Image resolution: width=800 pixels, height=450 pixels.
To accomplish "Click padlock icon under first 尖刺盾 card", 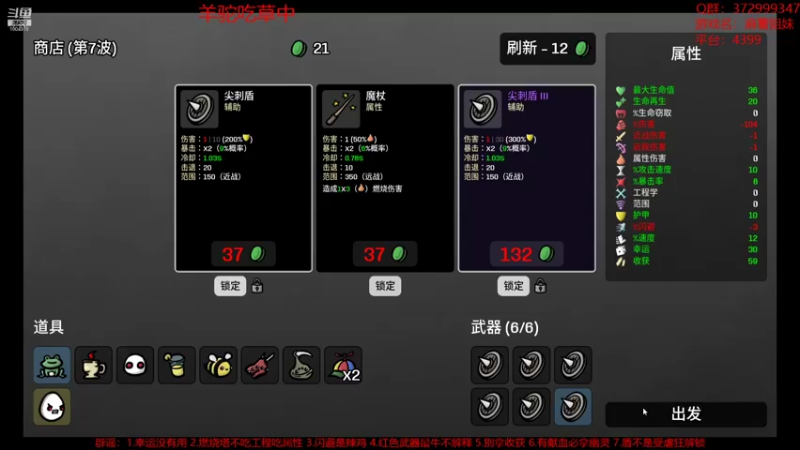I will pos(257,286).
